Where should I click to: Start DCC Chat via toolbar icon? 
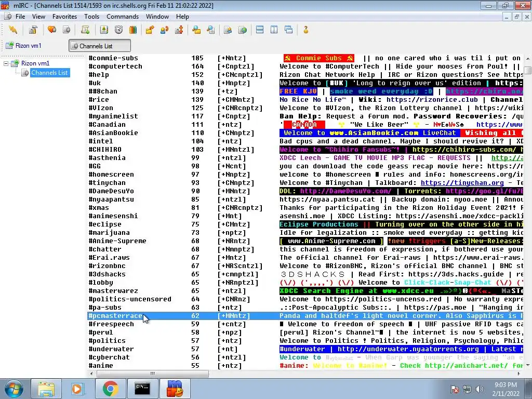(x=165, y=30)
